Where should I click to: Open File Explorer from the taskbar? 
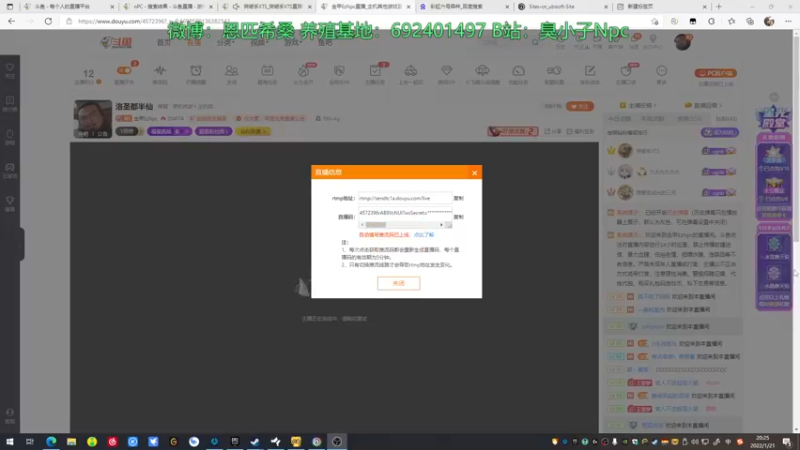(71, 442)
